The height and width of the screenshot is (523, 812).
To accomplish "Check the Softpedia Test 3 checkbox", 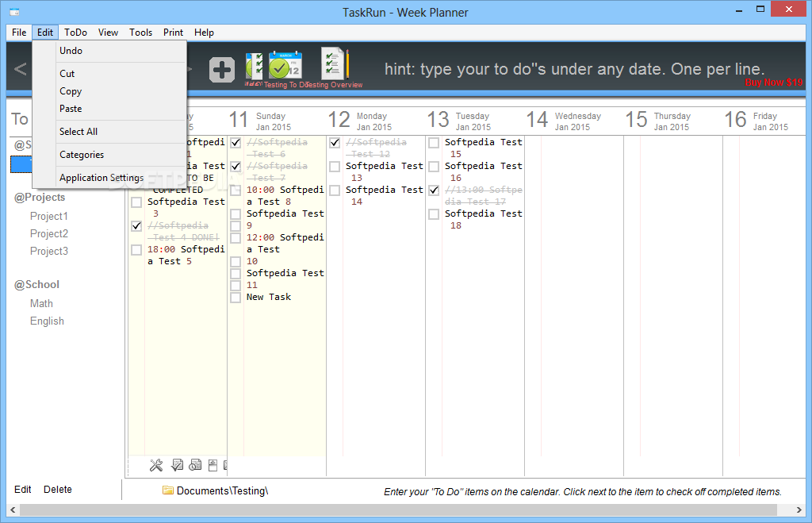I will point(136,202).
